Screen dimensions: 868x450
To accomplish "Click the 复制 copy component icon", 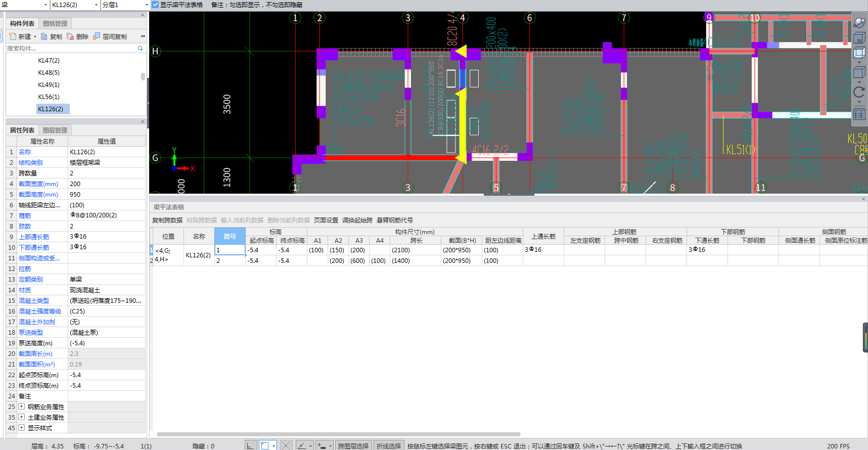I will click(x=44, y=36).
